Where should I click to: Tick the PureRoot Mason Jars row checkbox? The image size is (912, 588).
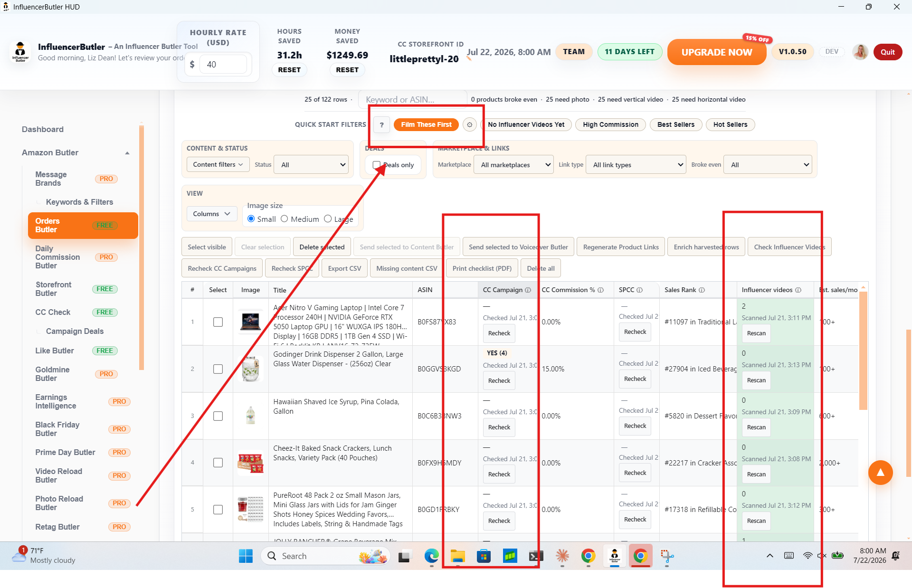218,510
